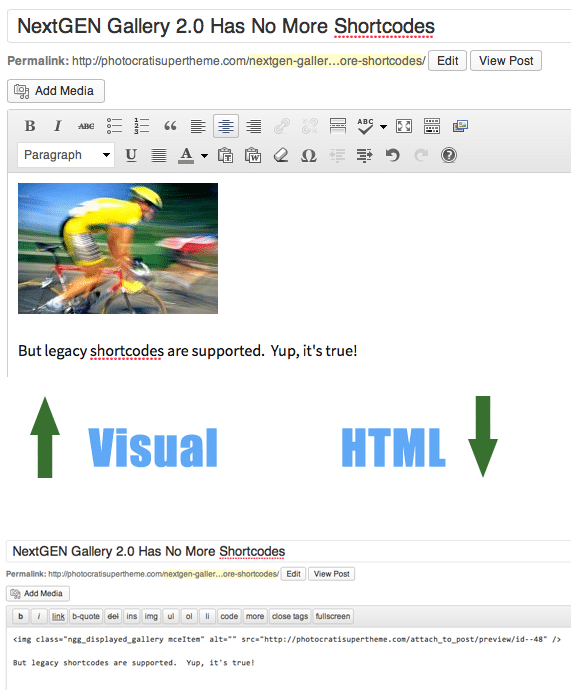
Task: Click small View Post button in HTML view
Action: [x=332, y=574]
